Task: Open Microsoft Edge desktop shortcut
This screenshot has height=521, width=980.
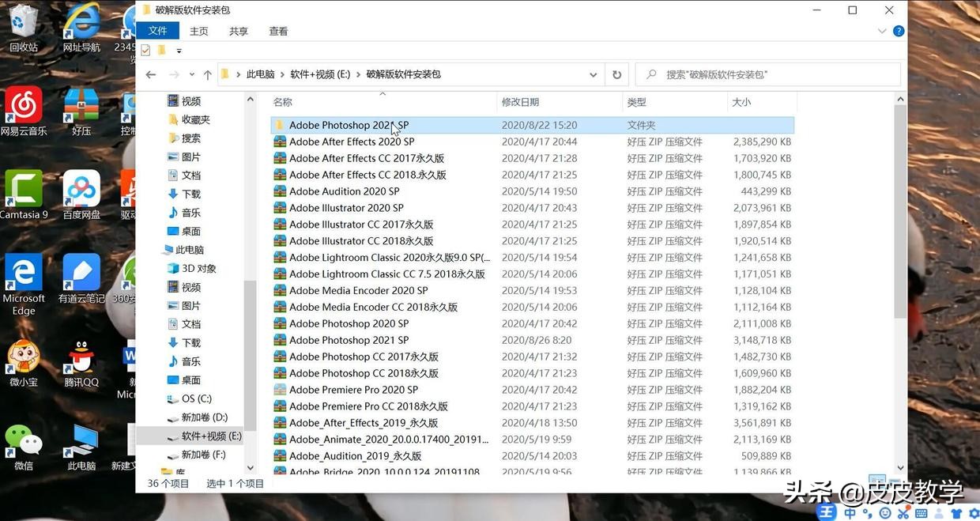Action: [24, 285]
